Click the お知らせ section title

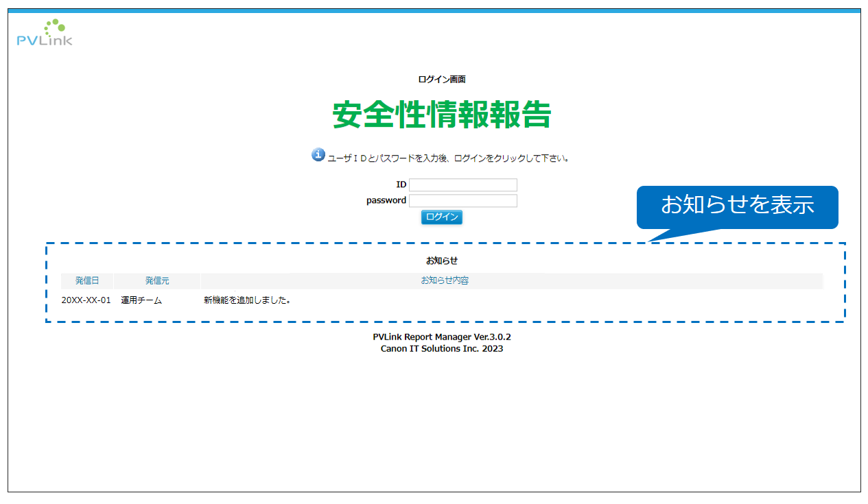coord(442,261)
